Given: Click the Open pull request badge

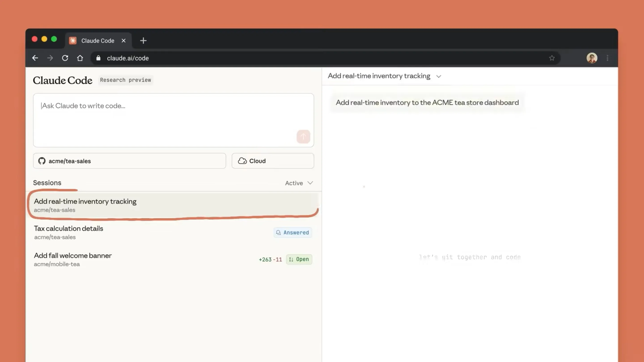Looking at the screenshot, I should point(299,259).
